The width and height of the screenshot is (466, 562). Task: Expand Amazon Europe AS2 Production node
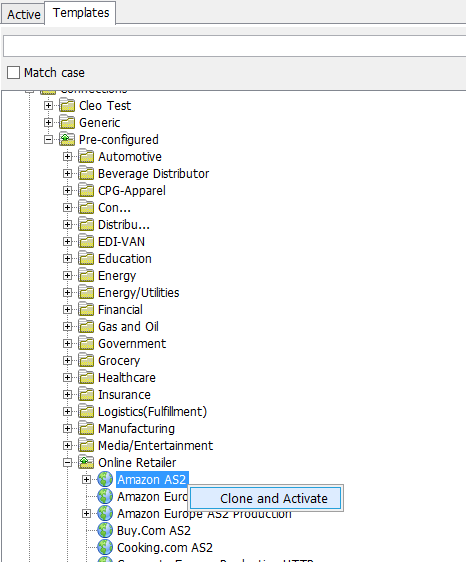coord(86,514)
